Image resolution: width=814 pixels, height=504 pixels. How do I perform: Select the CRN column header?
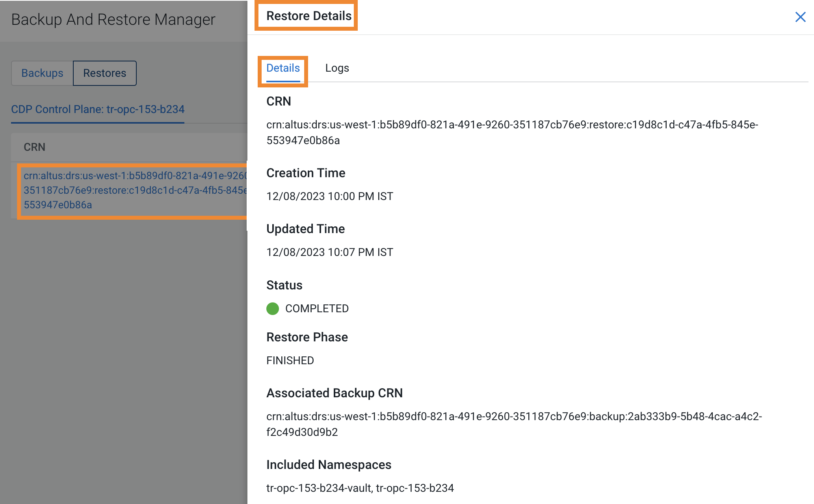35,147
